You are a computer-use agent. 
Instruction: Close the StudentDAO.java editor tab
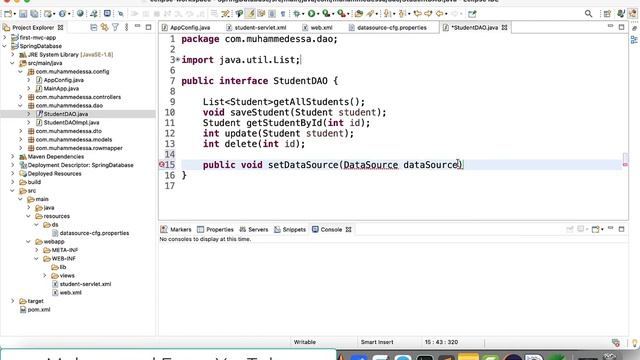[504, 27]
